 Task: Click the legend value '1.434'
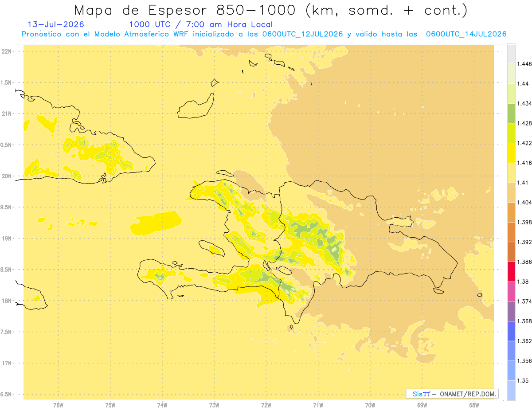[524, 103]
